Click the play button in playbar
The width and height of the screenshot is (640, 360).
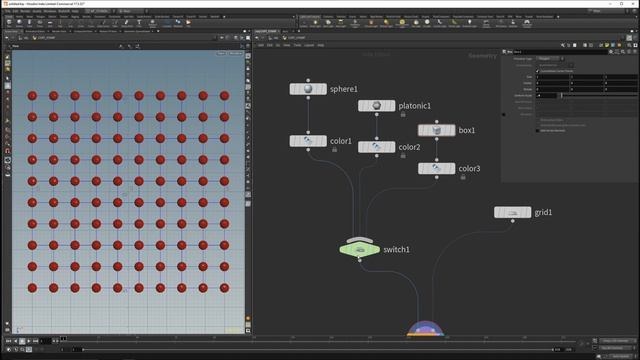(29, 341)
